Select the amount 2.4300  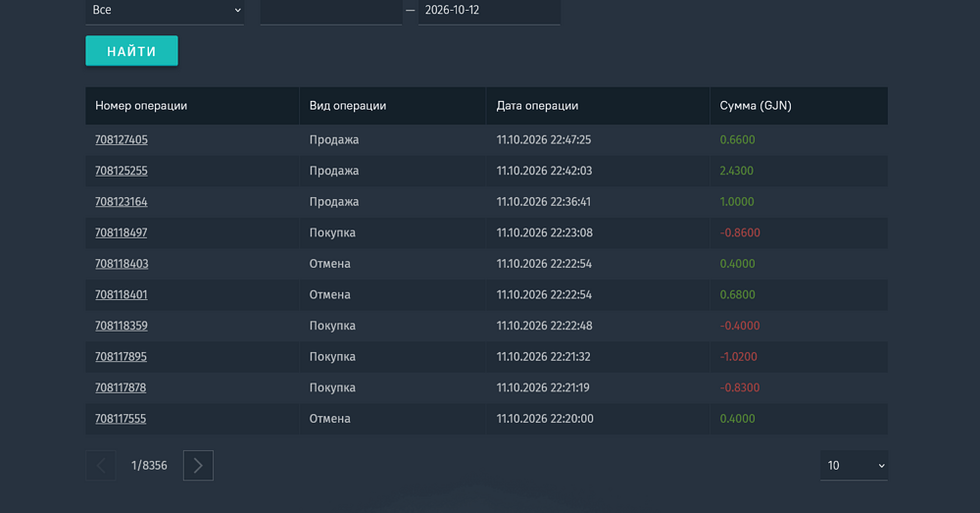[x=736, y=171]
